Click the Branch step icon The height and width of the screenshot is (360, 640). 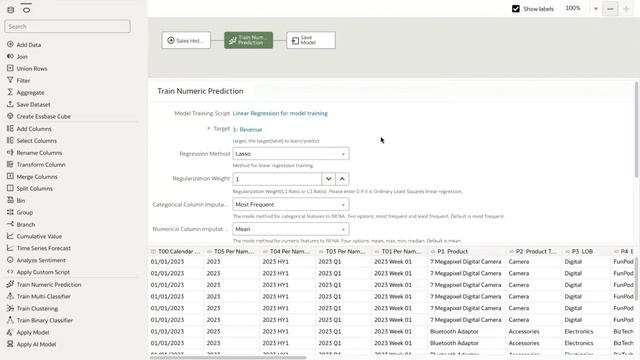point(10,224)
